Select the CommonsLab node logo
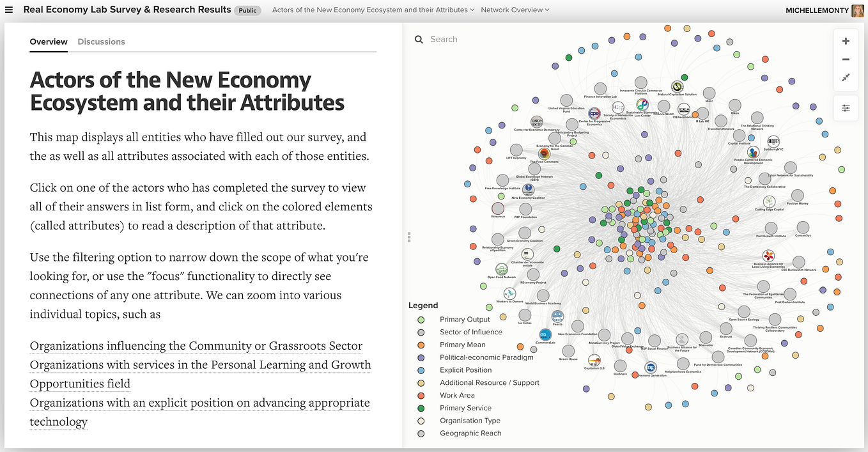868x452 pixels. 545,334
